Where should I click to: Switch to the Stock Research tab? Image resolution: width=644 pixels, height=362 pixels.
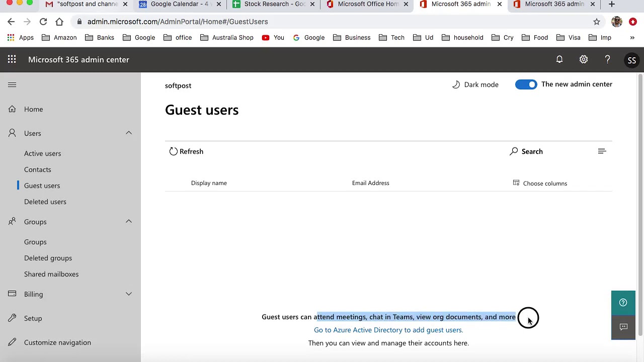274,4
